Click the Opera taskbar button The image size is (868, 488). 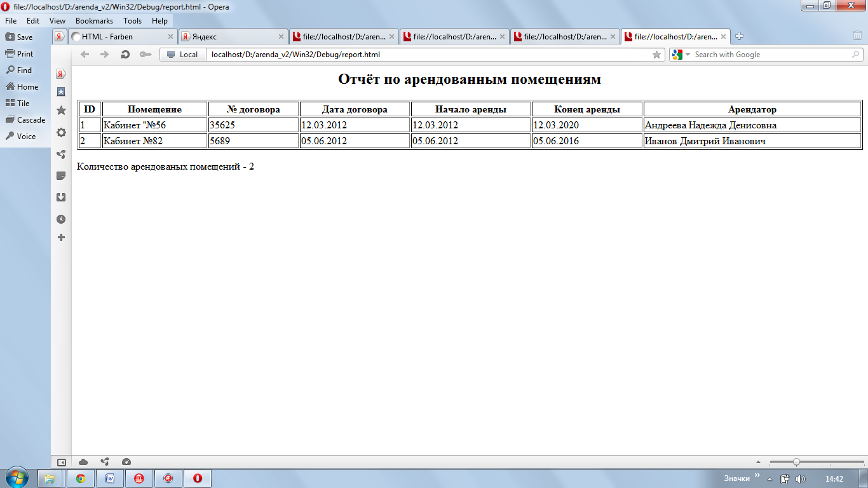198,478
